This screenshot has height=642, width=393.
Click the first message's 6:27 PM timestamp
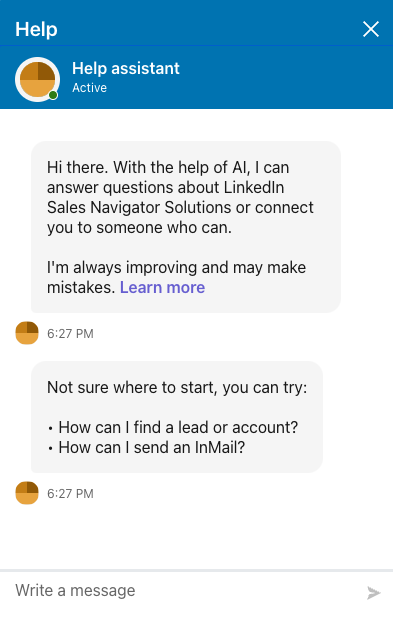click(70, 334)
